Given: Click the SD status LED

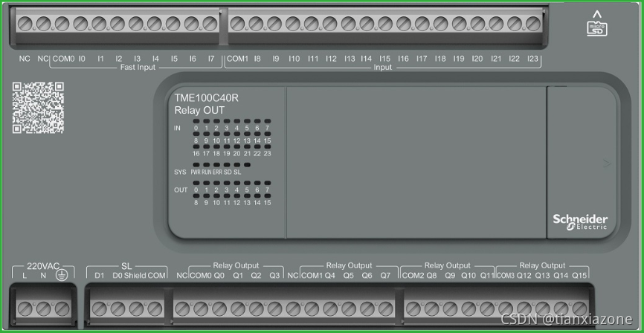Looking at the screenshot, I should pos(227,165).
